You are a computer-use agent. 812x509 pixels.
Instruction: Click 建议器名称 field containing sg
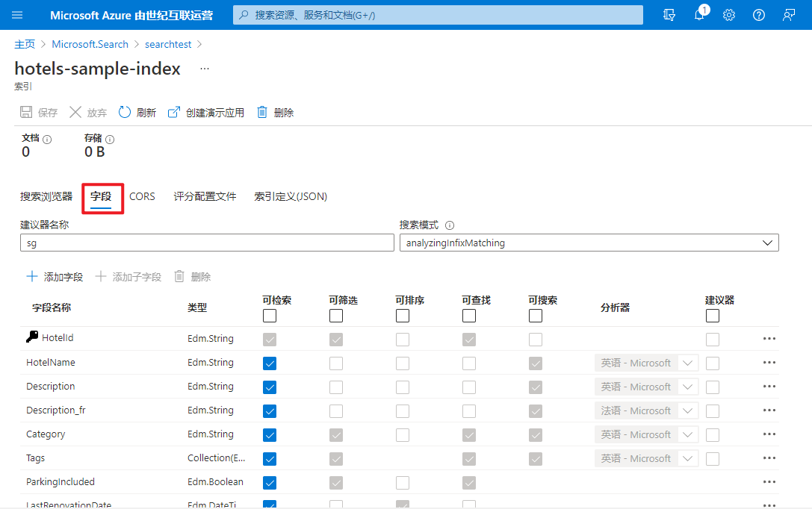(x=207, y=243)
